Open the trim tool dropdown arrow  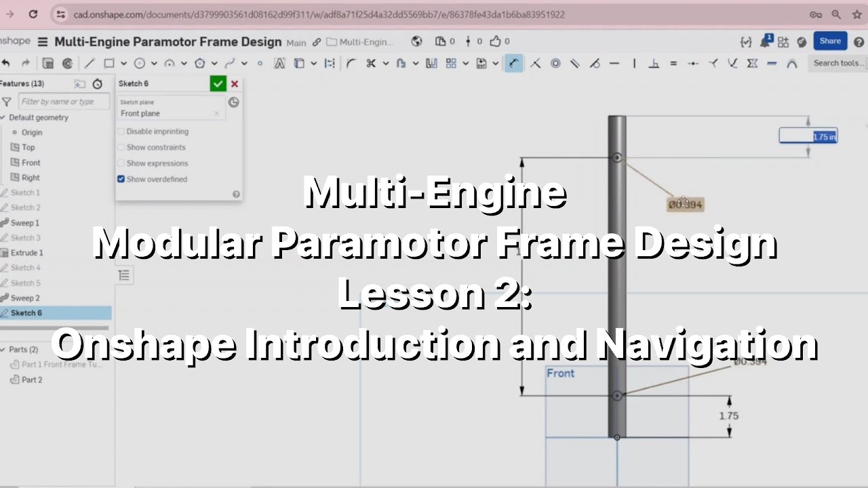tap(386, 63)
